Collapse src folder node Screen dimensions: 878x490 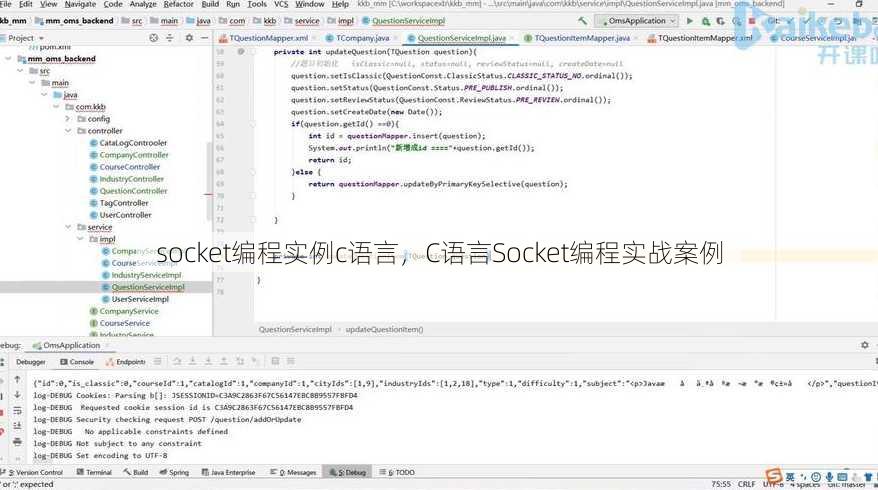pos(20,71)
